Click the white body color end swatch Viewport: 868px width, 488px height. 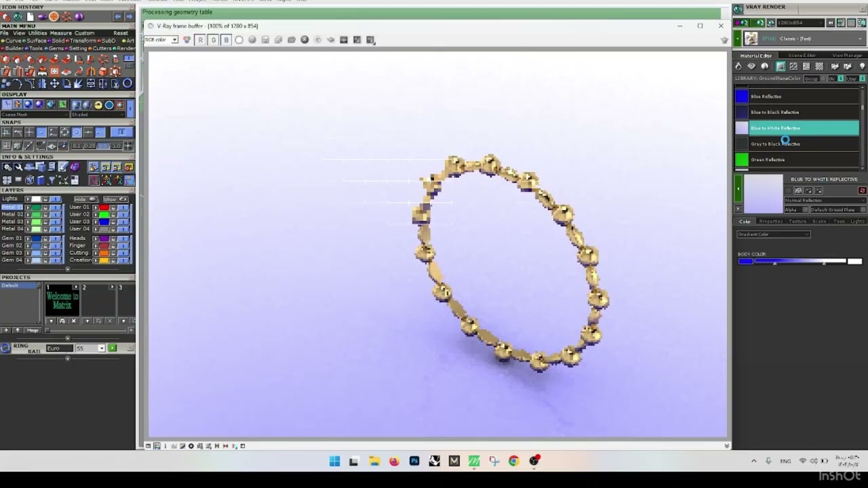(855, 261)
